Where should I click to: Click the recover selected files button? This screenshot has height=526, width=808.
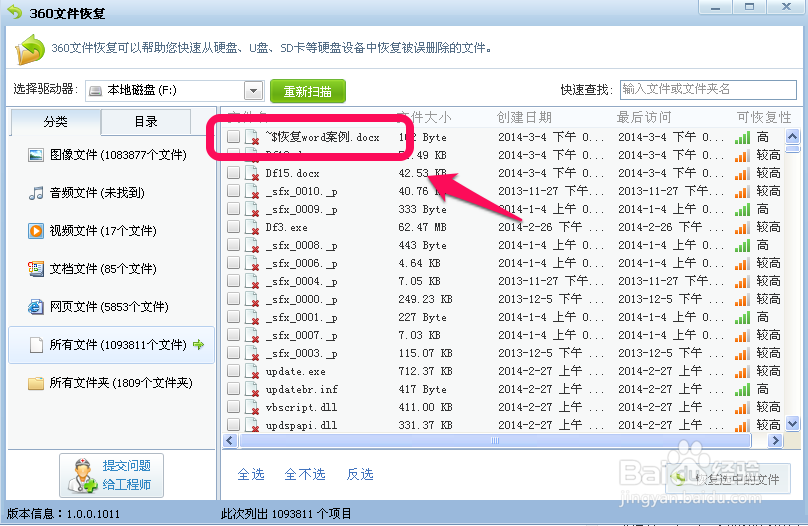point(728,480)
